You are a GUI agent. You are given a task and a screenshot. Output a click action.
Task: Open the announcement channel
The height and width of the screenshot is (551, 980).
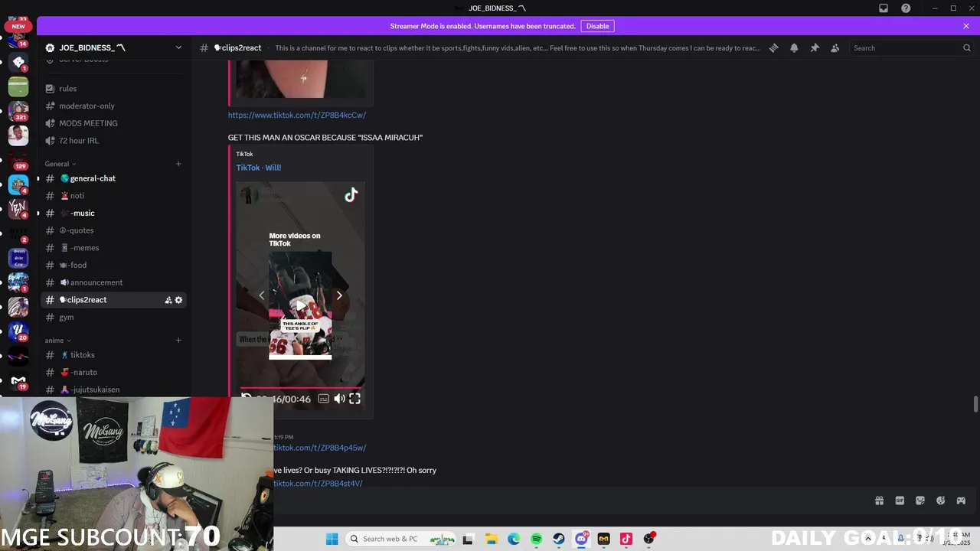(x=113, y=282)
